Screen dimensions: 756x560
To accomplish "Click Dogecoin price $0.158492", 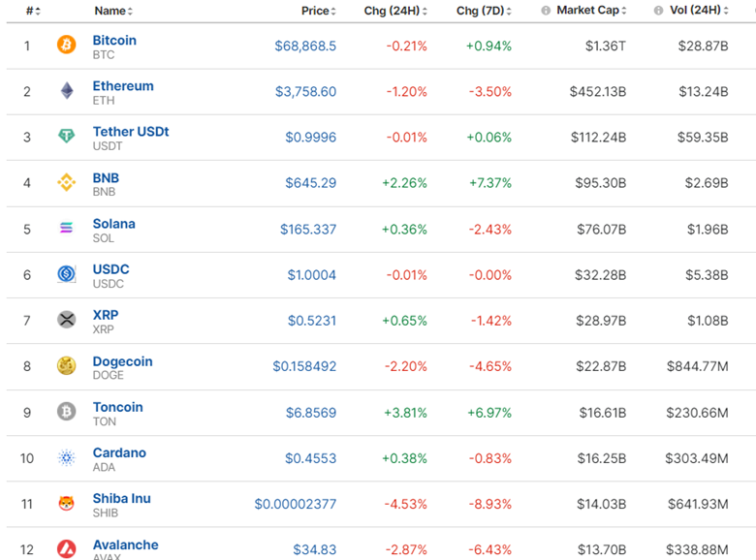I will point(304,367).
